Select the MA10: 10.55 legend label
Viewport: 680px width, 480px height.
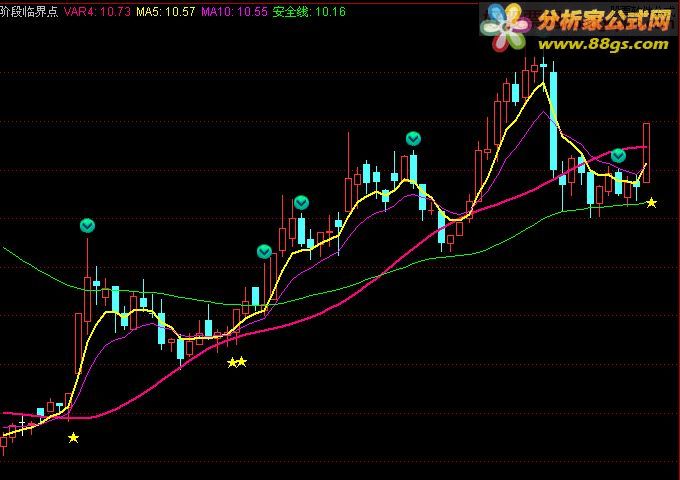(234, 12)
